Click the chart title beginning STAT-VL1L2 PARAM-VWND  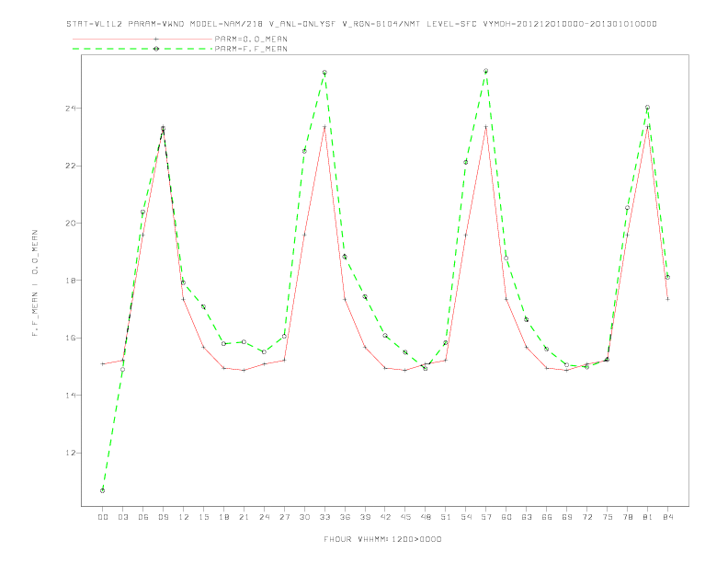361,24
